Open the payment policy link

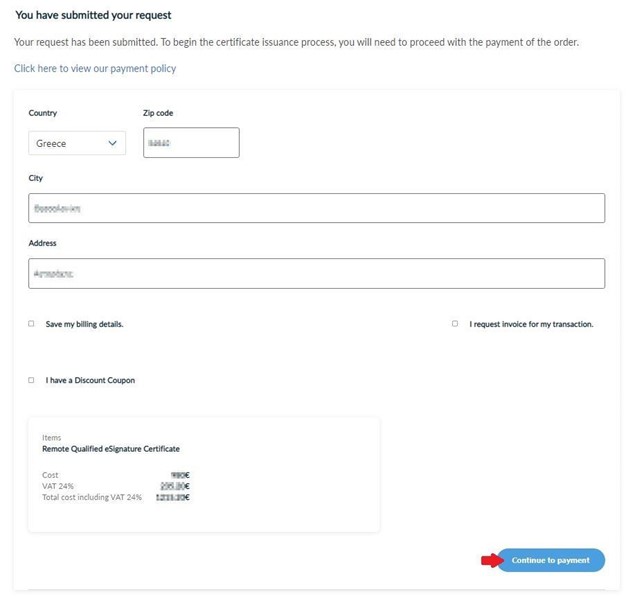(x=95, y=68)
